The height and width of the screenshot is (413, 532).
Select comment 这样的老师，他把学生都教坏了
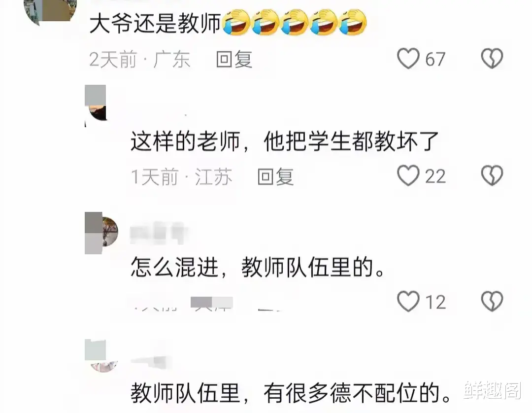[x=285, y=141]
